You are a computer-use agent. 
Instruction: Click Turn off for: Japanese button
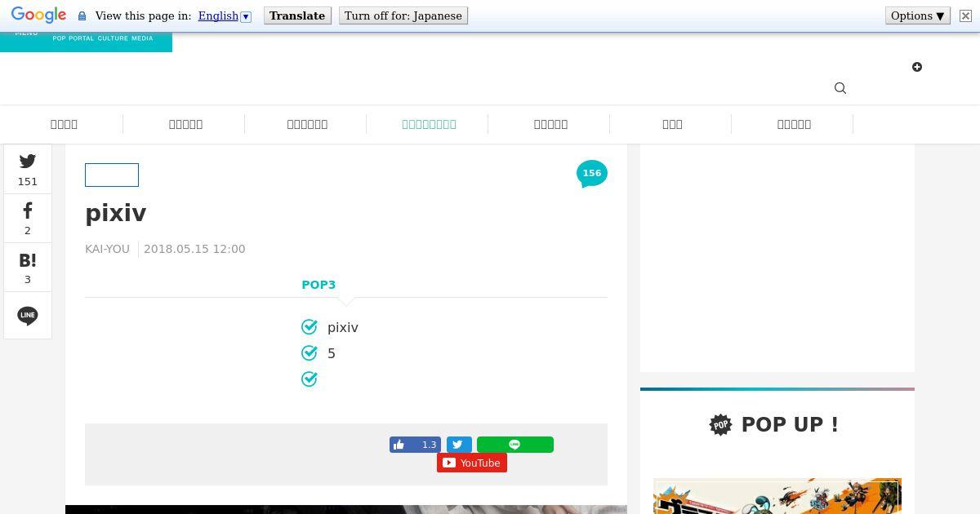point(403,16)
